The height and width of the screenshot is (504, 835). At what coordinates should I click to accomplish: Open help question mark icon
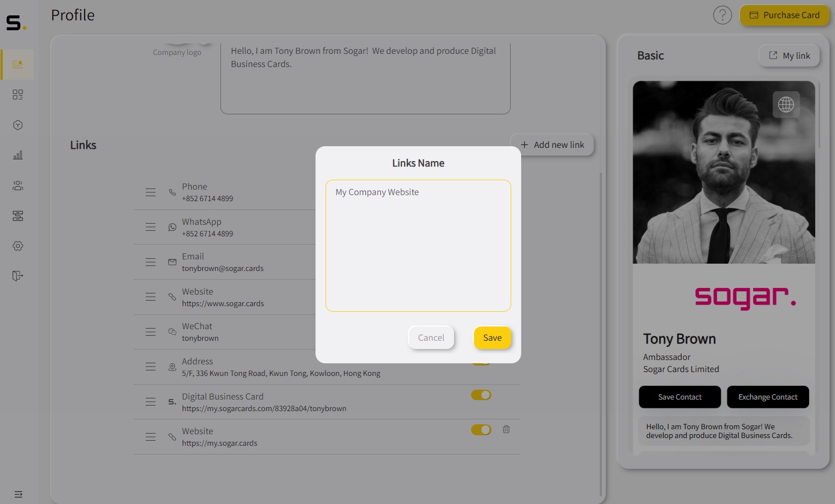pyautogui.click(x=722, y=15)
